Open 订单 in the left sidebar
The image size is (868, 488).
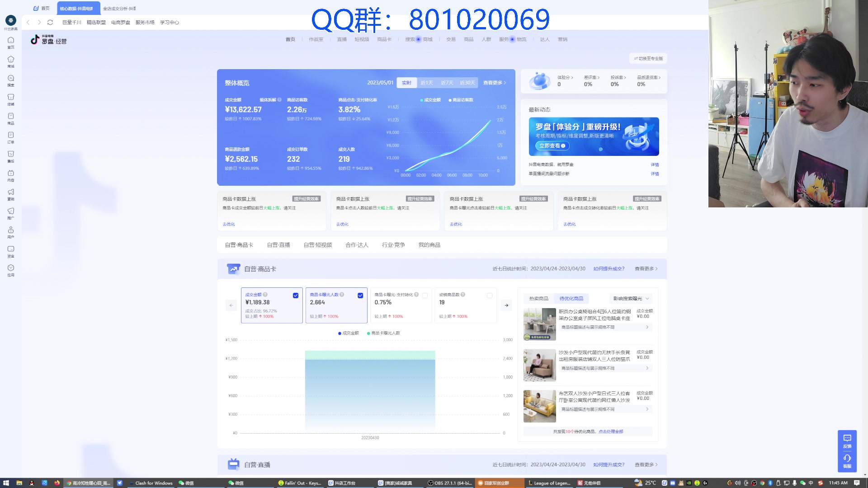coord(11,138)
